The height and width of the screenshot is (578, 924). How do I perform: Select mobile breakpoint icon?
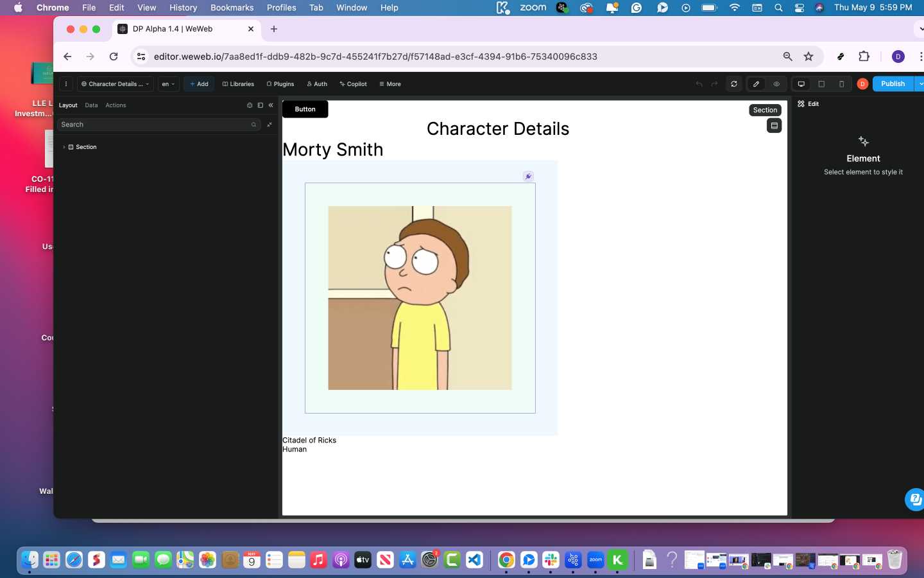(841, 84)
